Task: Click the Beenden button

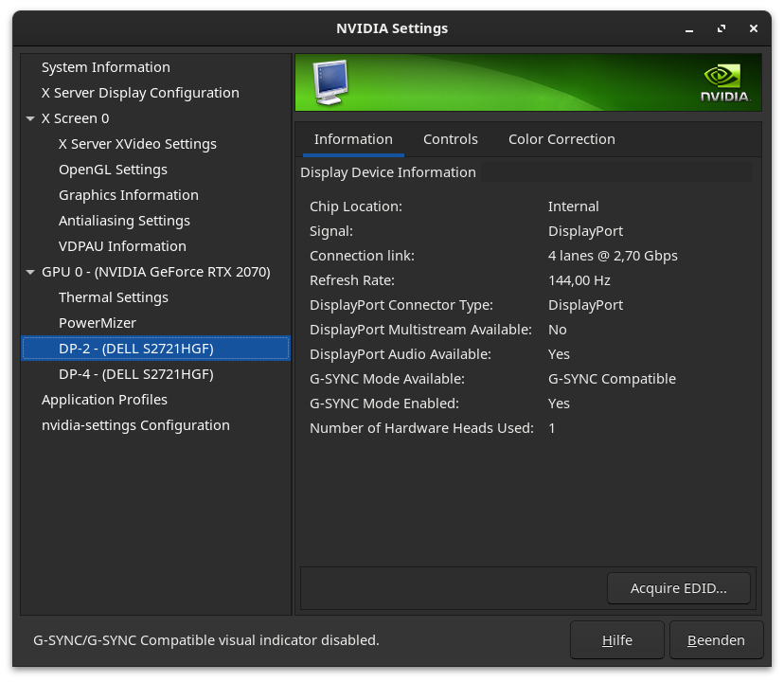Action: click(x=716, y=640)
